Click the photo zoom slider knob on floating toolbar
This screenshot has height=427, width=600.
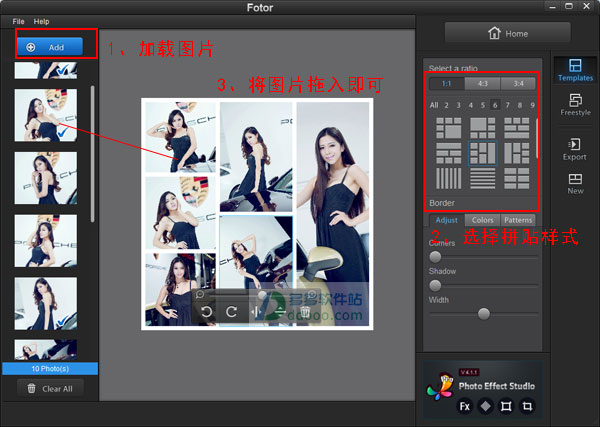tap(262, 294)
